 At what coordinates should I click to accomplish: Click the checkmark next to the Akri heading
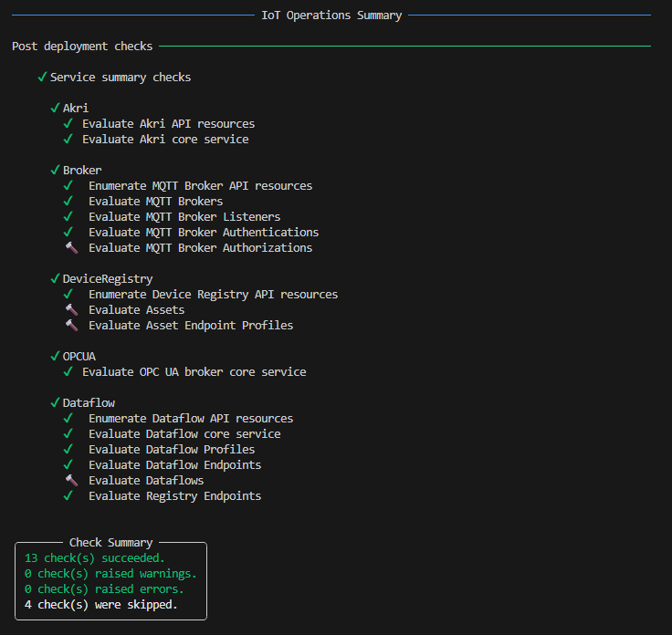tap(55, 109)
